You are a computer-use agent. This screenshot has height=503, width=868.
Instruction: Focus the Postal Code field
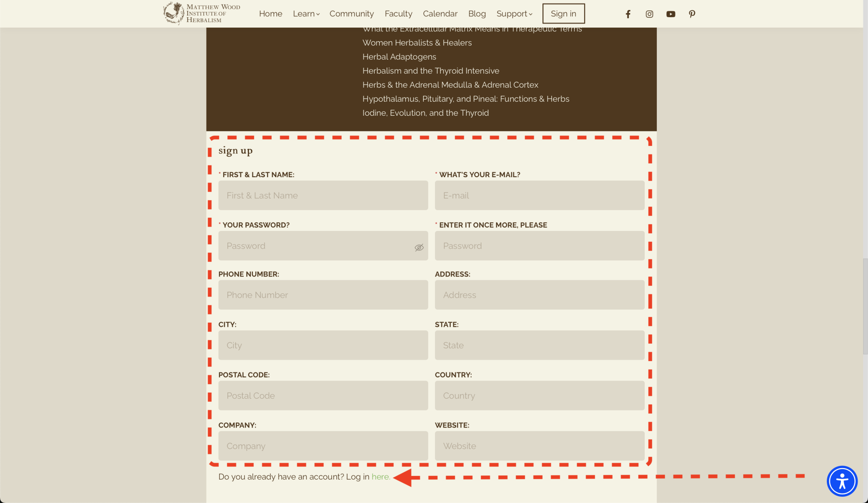coord(323,395)
